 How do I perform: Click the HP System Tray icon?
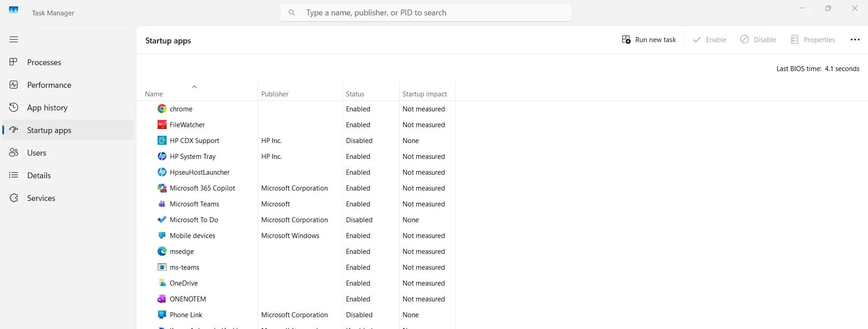click(162, 156)
